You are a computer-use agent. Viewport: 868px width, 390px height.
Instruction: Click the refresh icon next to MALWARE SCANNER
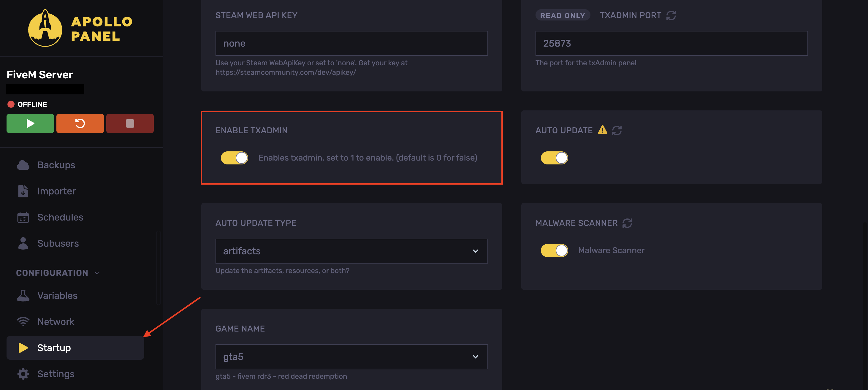click(627, 223)
